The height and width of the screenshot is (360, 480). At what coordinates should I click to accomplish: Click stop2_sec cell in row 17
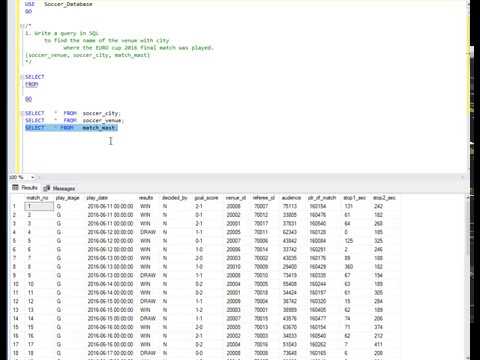[x=378, y=344]
